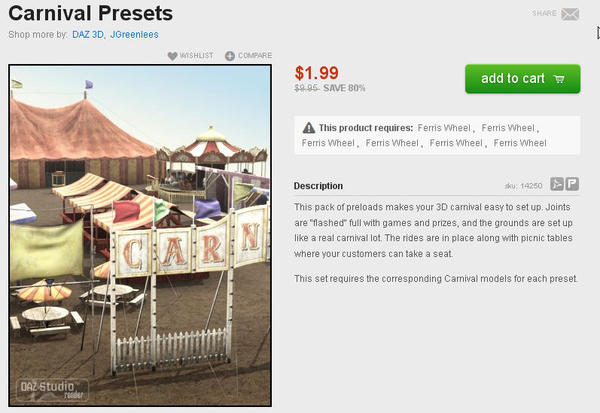Click the Carnival Presets product title
This screenshot has width=600, height=413.
[91, 13]
